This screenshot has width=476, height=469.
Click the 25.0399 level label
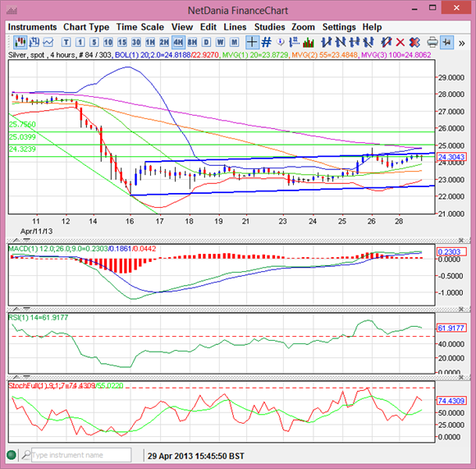tap(22, 136)
